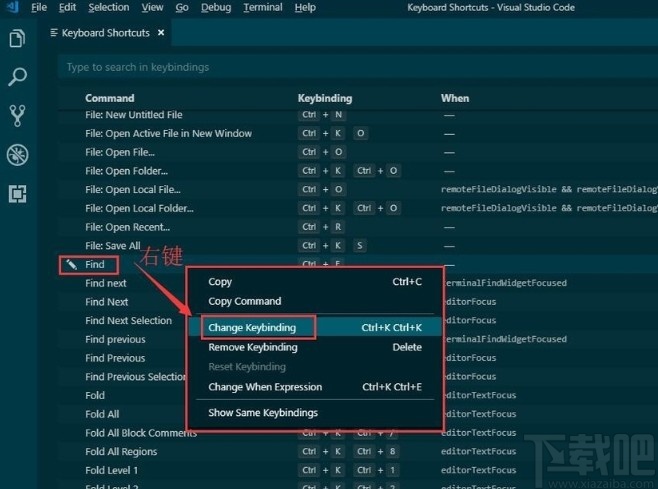The height and width of the screenshot is (489, 658).
Task: Open the Extensions view icon
Action: click(x=17, y=194)
